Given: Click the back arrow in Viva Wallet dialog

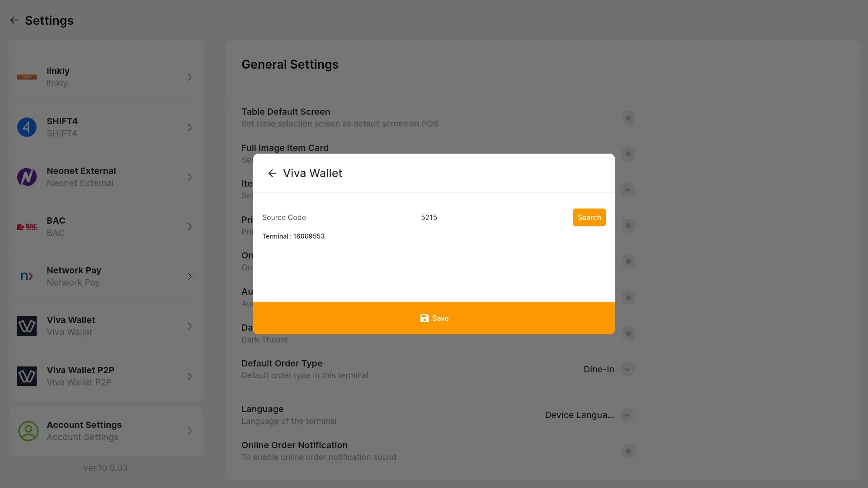Looking at the screenshot, I should [272, 174].
